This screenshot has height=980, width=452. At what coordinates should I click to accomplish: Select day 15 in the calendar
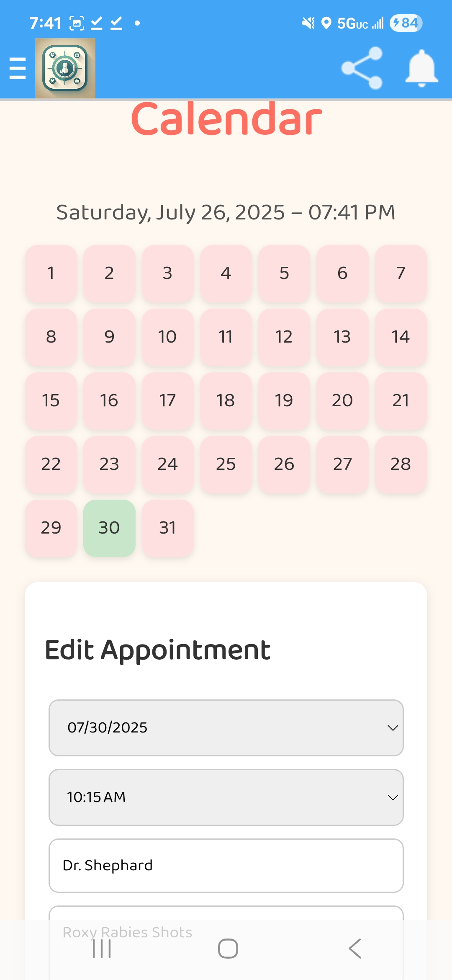pos(51,400)
